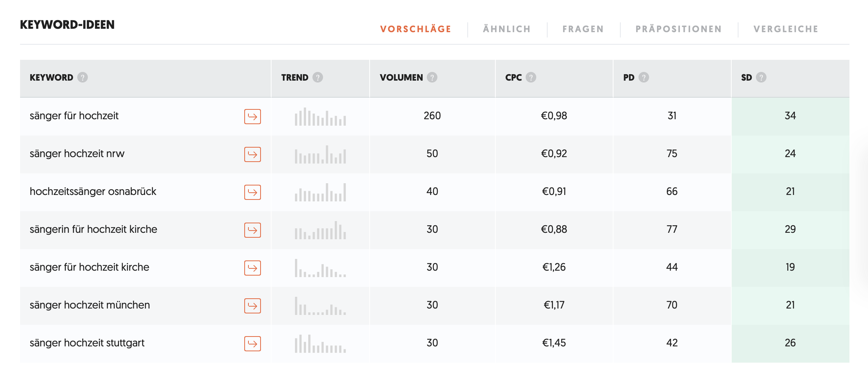Click arrow icon for sängerin für hochzeit kirche
868x374 pixels.
point(253,230)
